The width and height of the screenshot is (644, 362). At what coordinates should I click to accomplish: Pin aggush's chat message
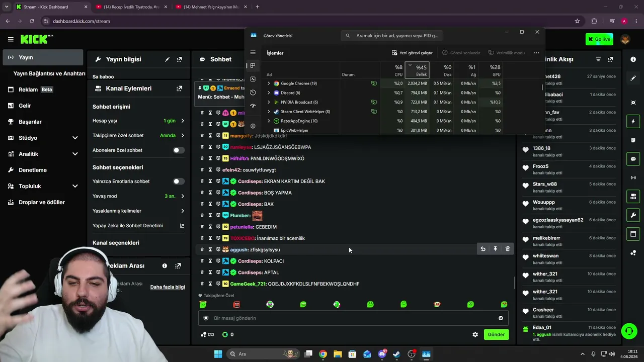(x=495, y=249)
